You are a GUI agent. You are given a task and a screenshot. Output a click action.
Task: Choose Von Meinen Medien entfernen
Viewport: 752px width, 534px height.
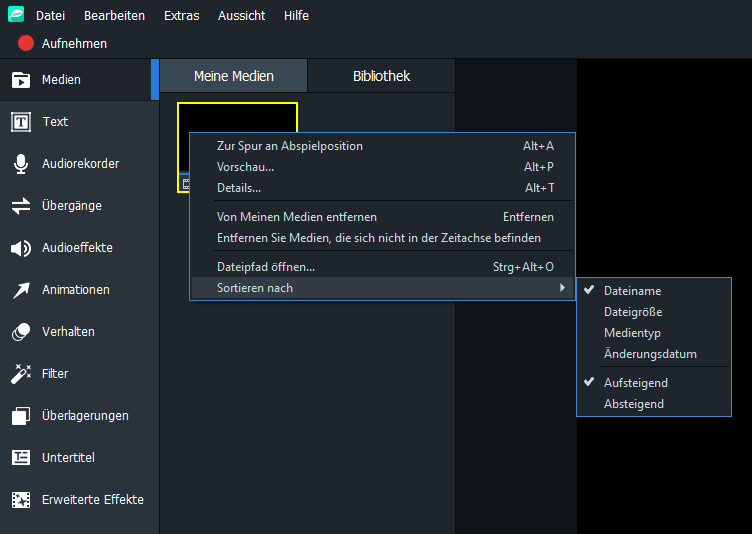[383, 217]
